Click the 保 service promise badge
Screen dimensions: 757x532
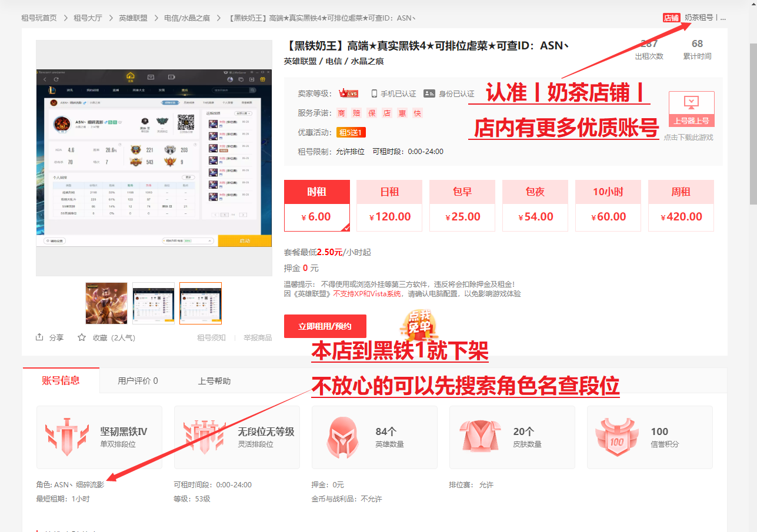pos(372,113)
